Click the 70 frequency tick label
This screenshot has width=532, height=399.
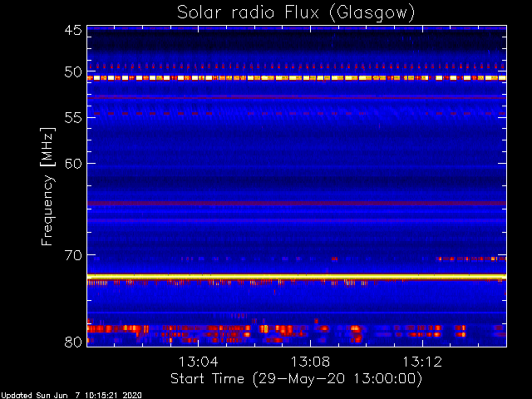73,255
